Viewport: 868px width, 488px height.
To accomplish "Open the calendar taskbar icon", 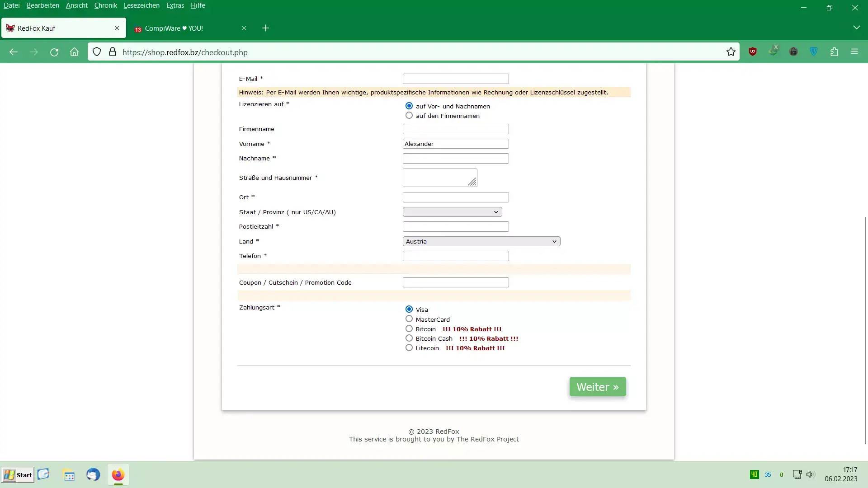I will pos(69,475).
